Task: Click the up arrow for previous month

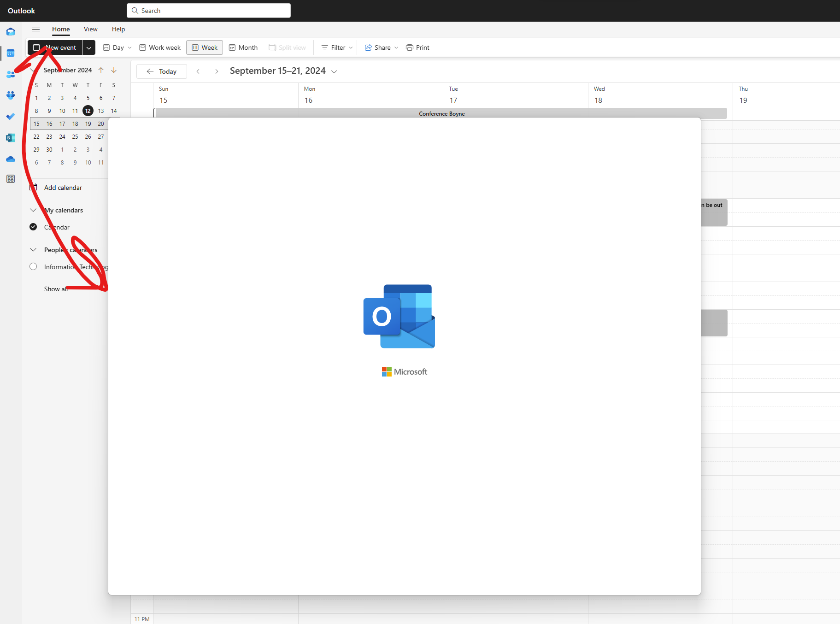Action: [101, 70]
